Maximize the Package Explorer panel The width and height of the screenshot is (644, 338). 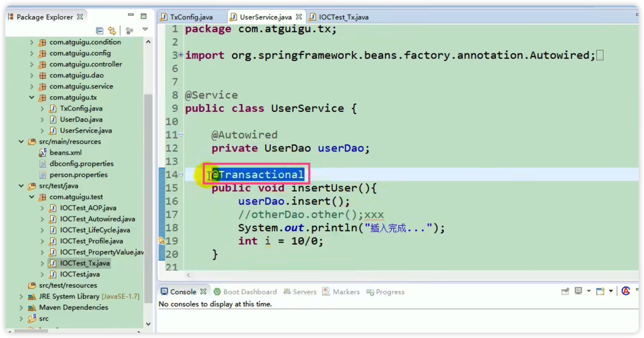point(144,16)
